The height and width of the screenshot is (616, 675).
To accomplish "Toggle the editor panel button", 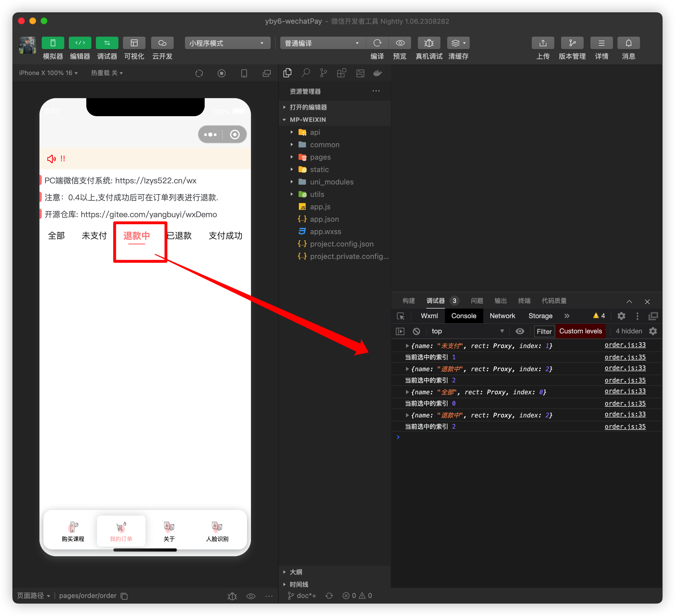I will [x=80, y=43].
